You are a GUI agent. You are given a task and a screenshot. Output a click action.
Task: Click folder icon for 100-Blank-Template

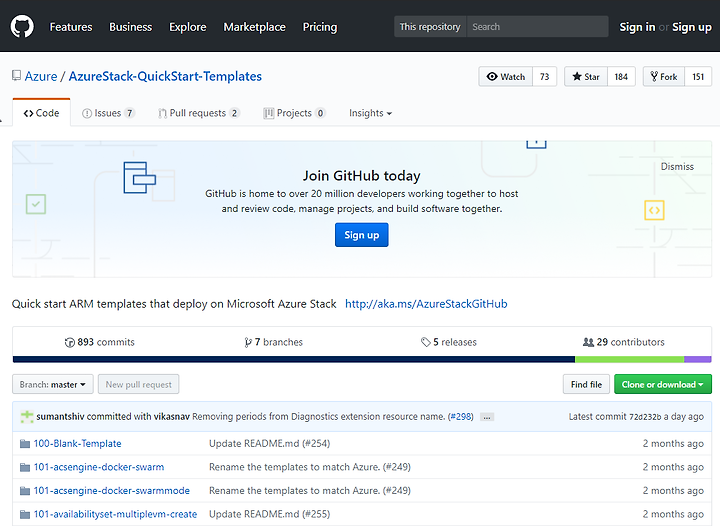coord(25,444)
